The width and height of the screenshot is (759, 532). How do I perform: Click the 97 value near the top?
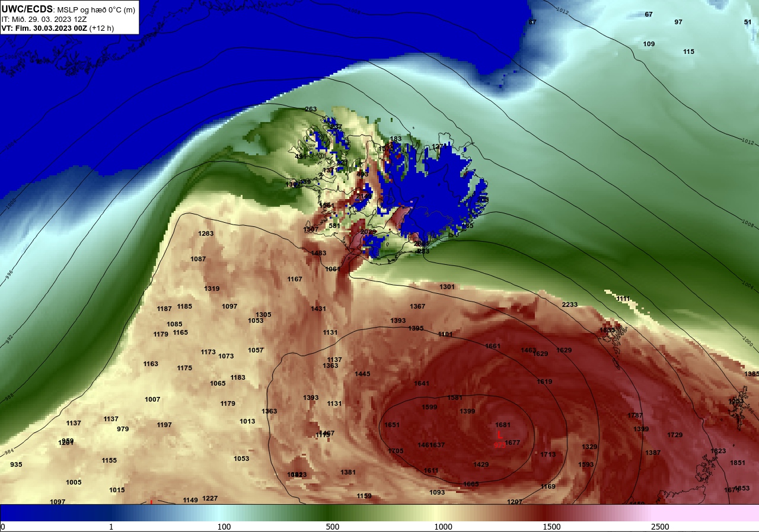[x=678, y=22]
